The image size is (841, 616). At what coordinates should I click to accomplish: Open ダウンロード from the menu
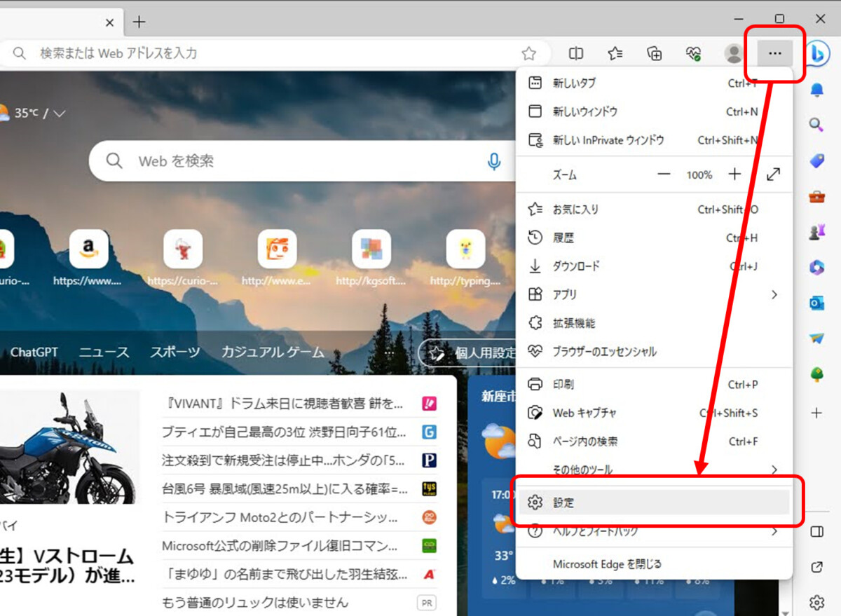654,266
